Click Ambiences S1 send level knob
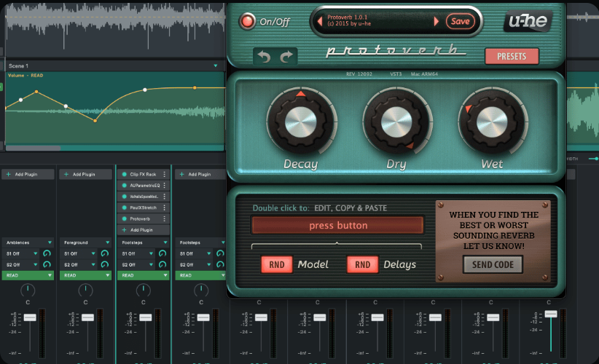599x364 pixels. [x=47, y=253]
